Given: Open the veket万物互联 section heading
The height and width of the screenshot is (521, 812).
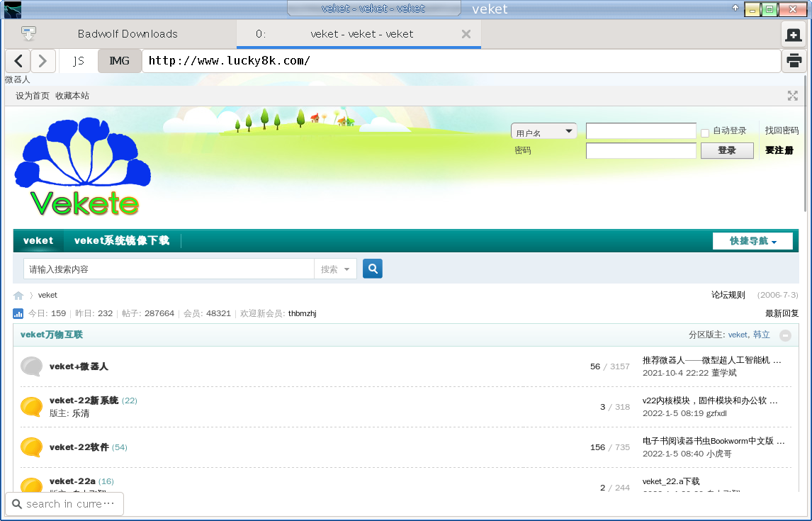Looking at the screenshot, I should (51, 335).
